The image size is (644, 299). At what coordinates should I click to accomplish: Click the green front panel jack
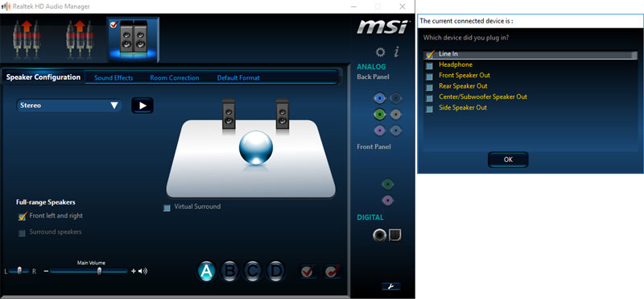[388, 184]
